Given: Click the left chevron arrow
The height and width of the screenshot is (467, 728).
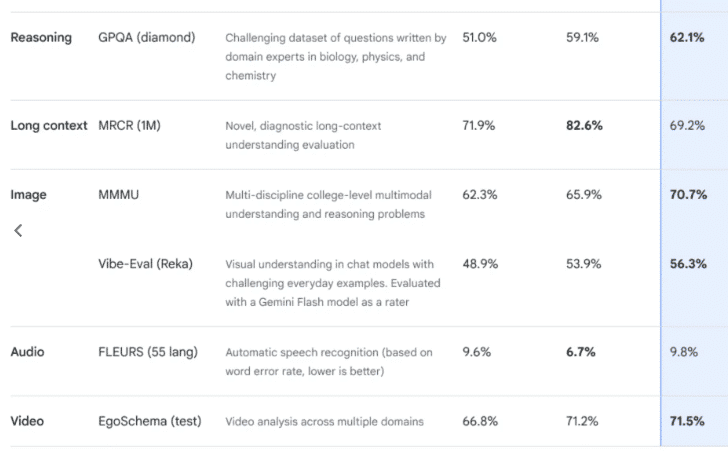Looking at the screenshot, I should (x=18, y=230).
